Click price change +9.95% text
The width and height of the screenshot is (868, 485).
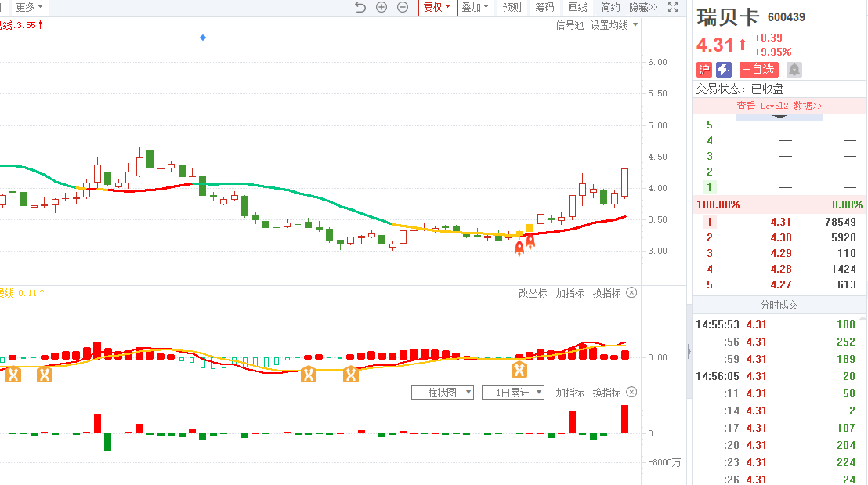pos(772,52)
